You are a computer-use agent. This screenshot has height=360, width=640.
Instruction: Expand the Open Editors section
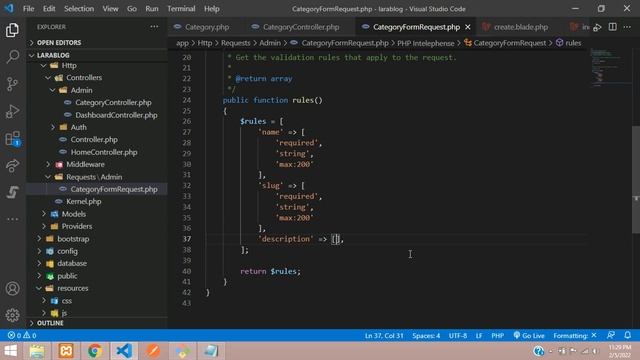59,42
